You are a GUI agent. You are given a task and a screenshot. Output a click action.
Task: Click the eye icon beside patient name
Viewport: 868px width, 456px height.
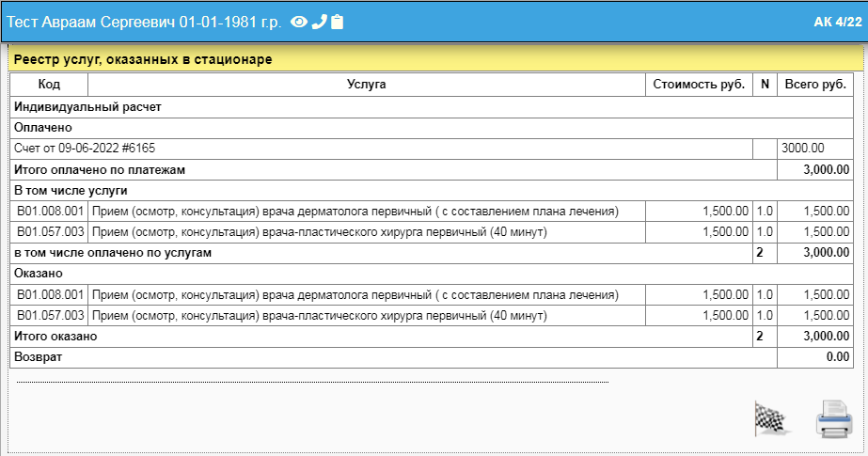point(300,22)
